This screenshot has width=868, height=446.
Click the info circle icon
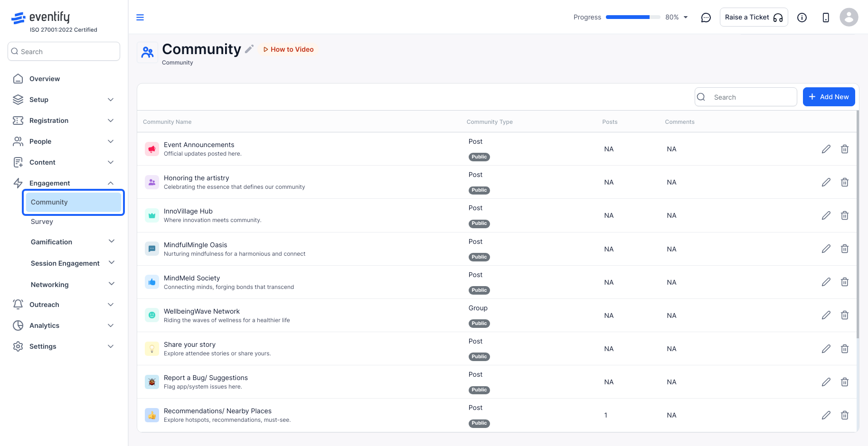(802, 18)
